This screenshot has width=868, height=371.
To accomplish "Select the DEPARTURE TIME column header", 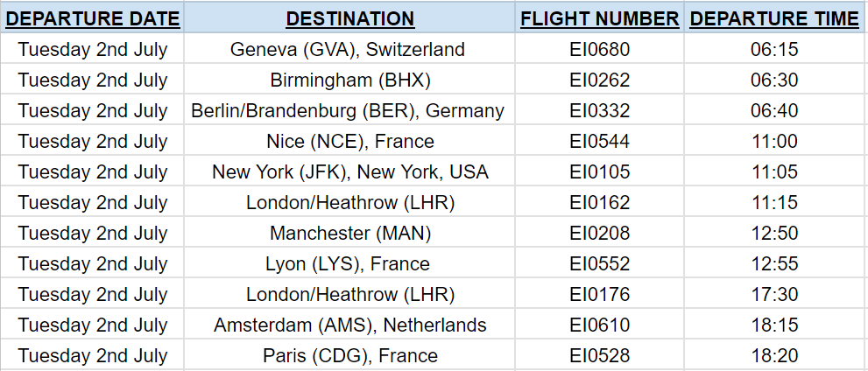I will point(774,18).
